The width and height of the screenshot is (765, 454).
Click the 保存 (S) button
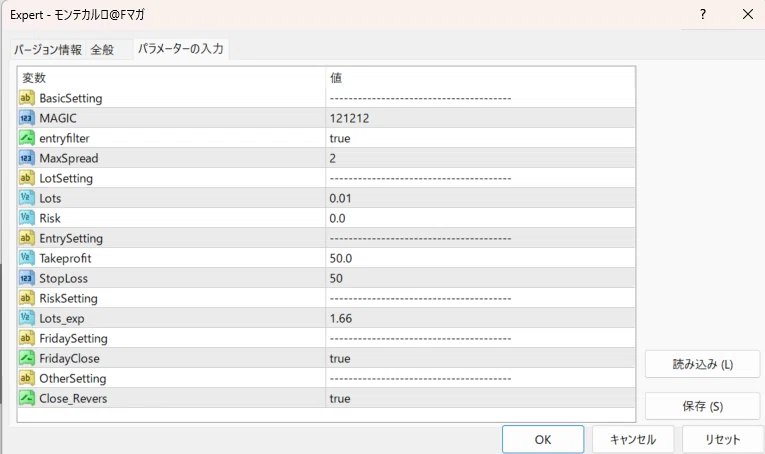coord(702,407)
